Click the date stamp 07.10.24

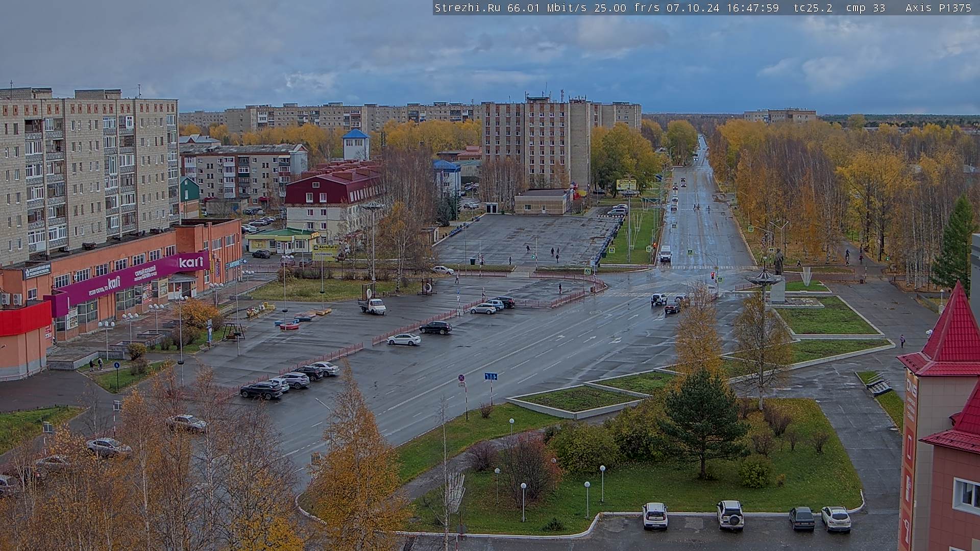click(x=693, y=8)
